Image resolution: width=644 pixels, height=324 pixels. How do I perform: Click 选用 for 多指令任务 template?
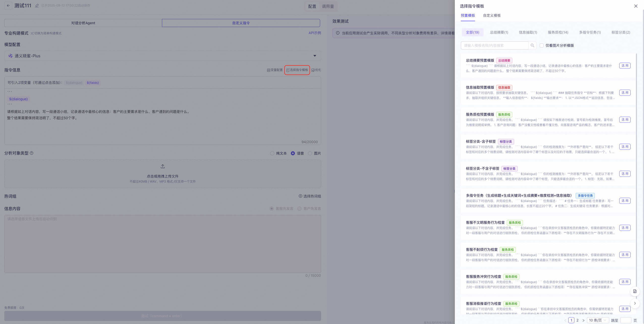coord(625,201)
